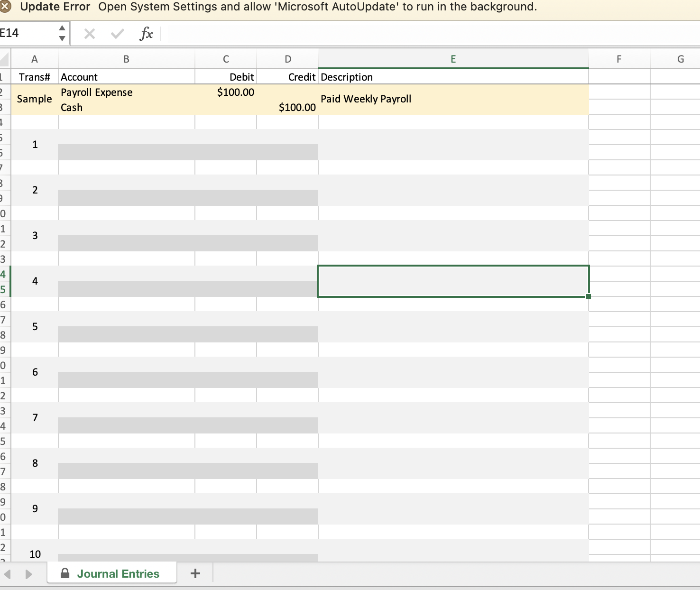The image size is (700, 590).
Task: Open the insert function fx button
Action: coord(146,34)
